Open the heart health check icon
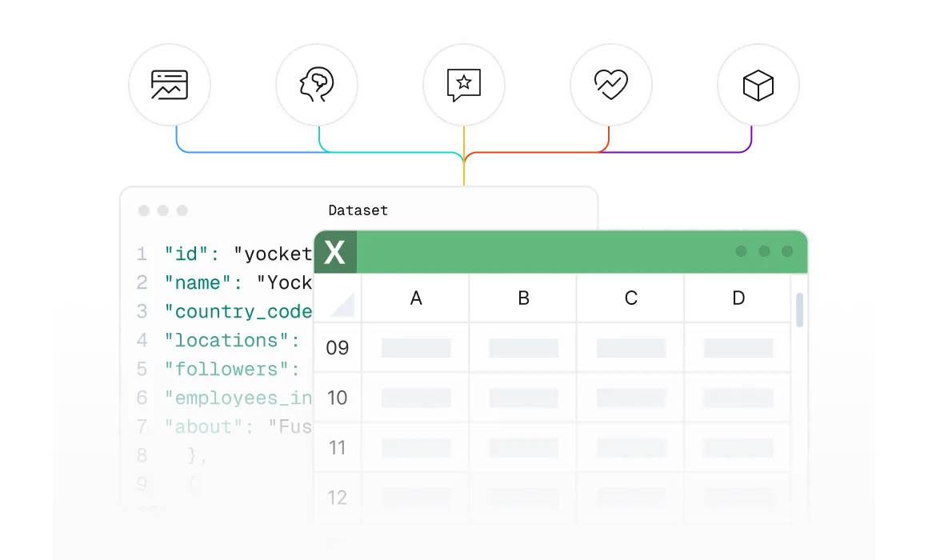The width and height of the screenshot is (928, 560). click(x=610, y=85)
